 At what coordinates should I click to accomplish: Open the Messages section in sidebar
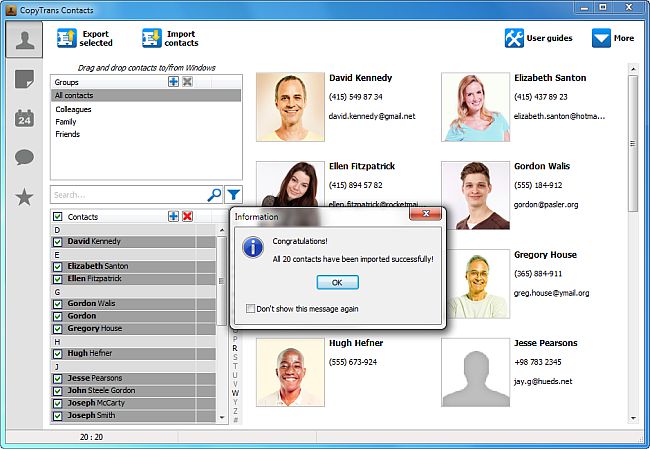(24, 158)
